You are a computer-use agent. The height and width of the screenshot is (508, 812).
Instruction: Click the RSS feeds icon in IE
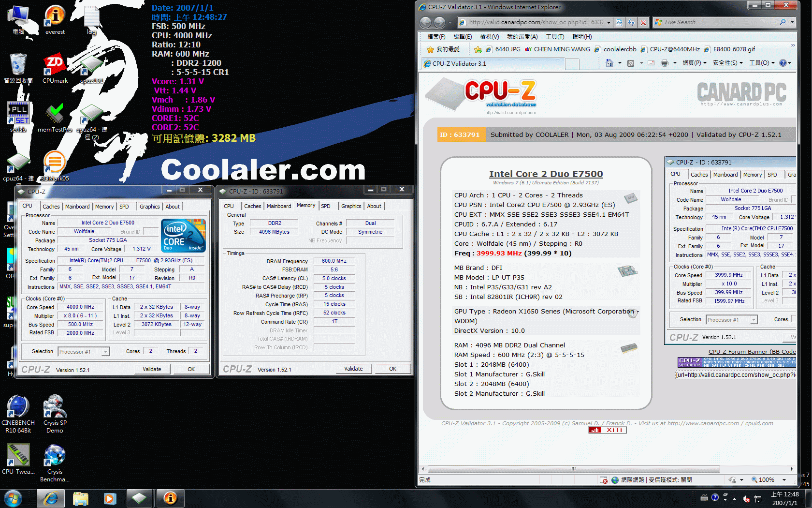[630, 63]
